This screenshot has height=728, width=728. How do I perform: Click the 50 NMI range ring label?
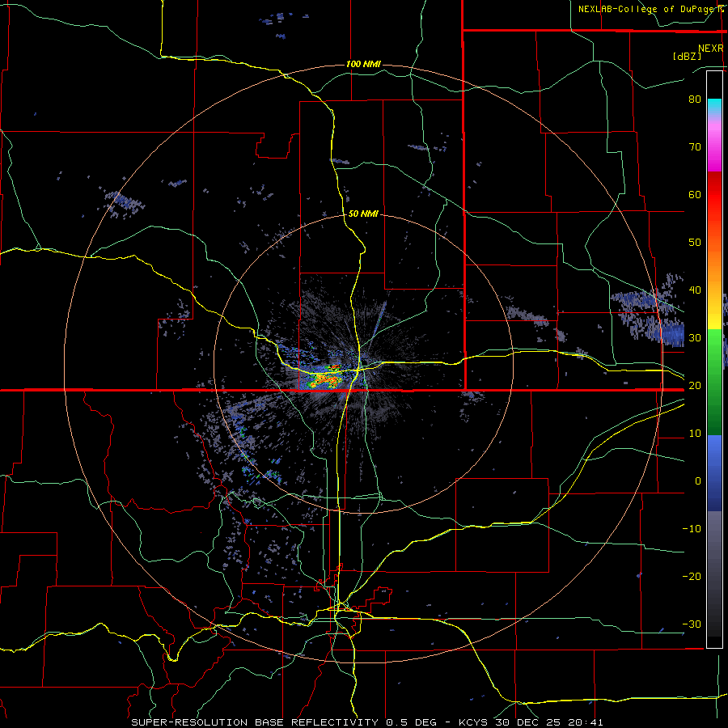(x=363, y=214)
